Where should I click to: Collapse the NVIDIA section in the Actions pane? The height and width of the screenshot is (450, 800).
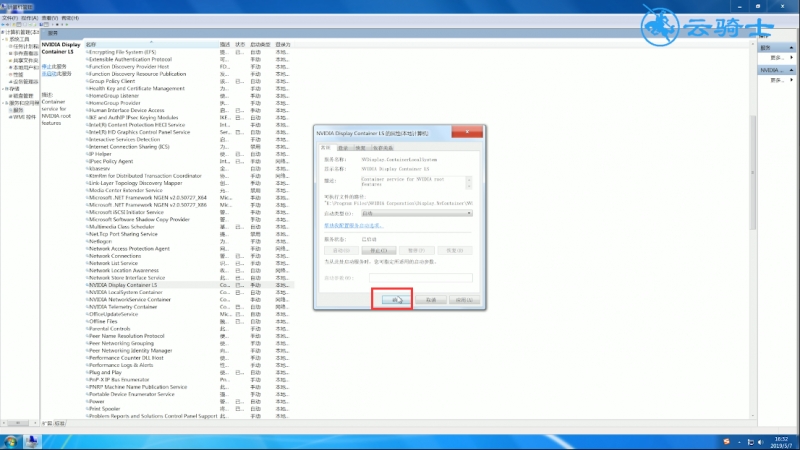[791, 70]
